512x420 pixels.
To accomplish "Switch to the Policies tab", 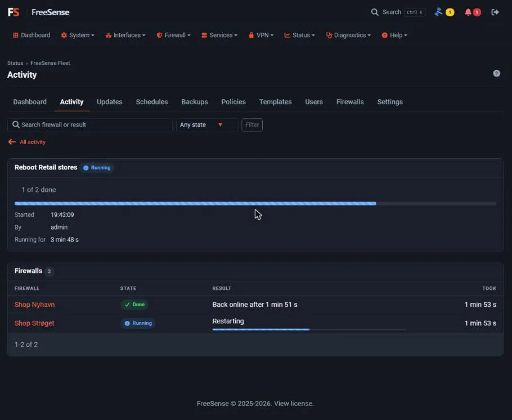I will tap(233, 102).
